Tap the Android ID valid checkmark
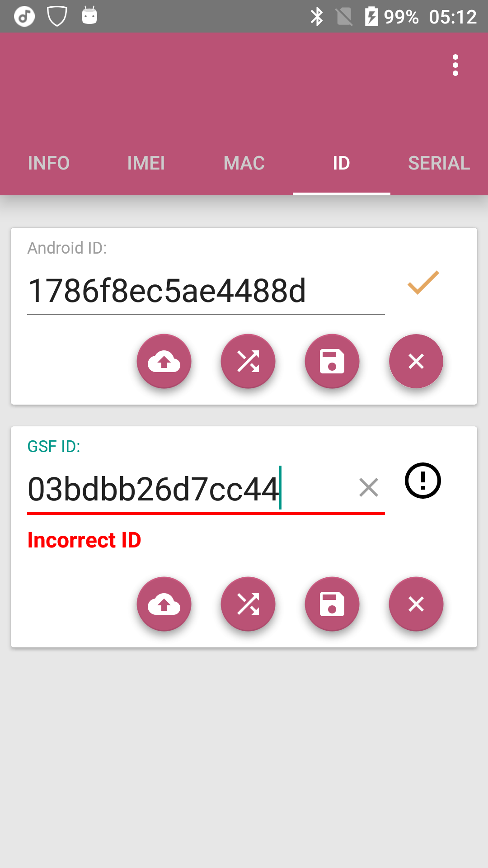 (423, 283)
